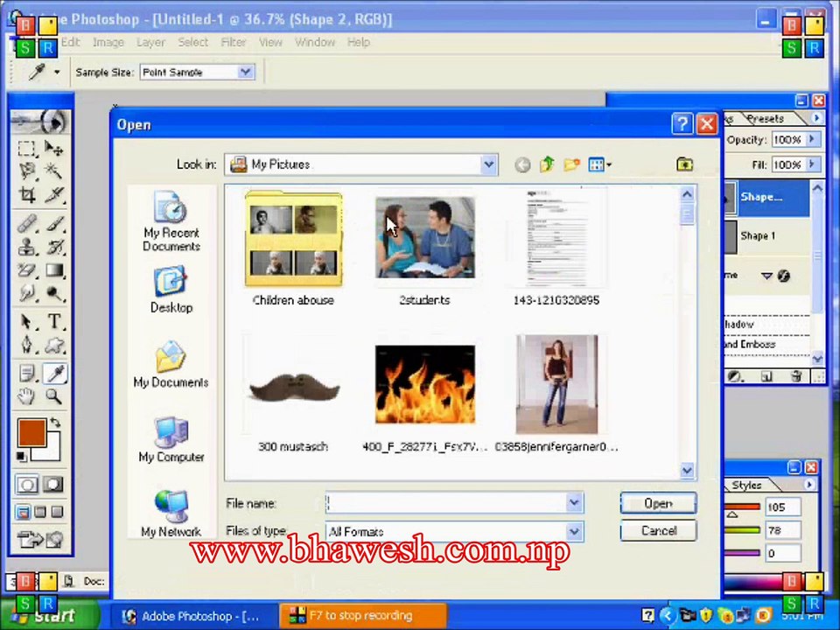This screenshot has width=840, height=630.
Task: Open the Fill slider arrow
Action: pos(812,164)
